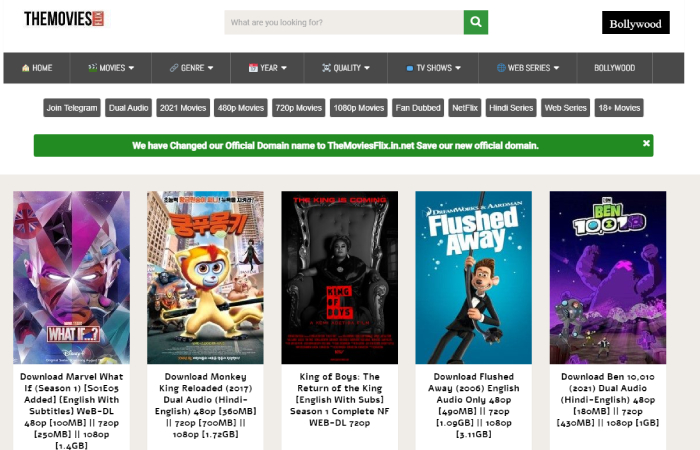Click the home icon in navigation bar
Image resolution: width=700 pixels, height=450 pixels.
click(x=25, y=68)
